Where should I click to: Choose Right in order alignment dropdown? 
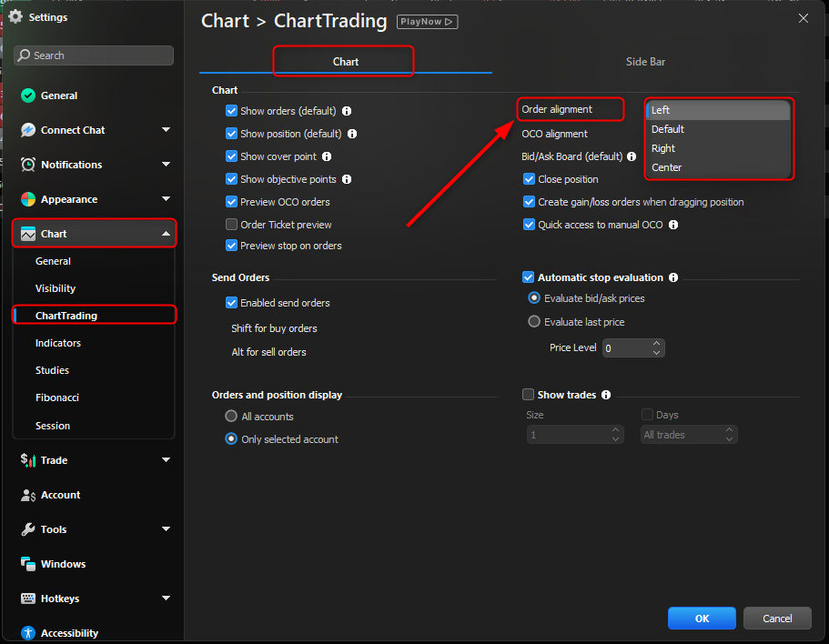point(718,148)
